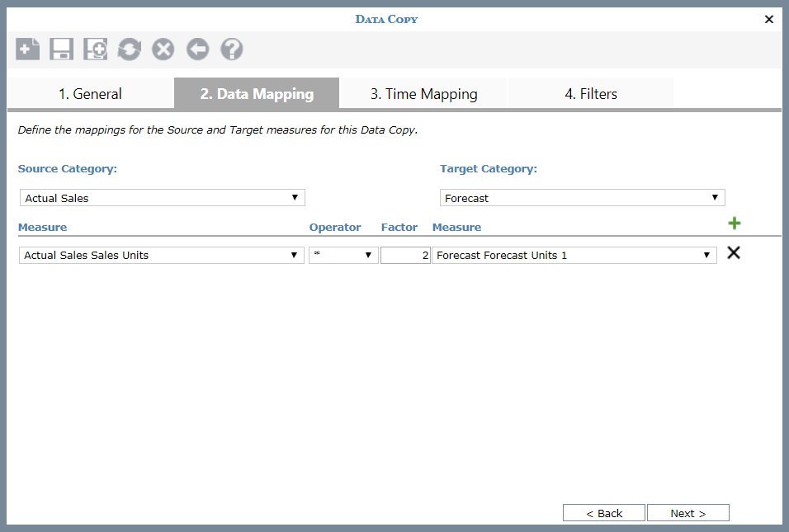Click the Save floppy disk icon

(x=61, y=49)
